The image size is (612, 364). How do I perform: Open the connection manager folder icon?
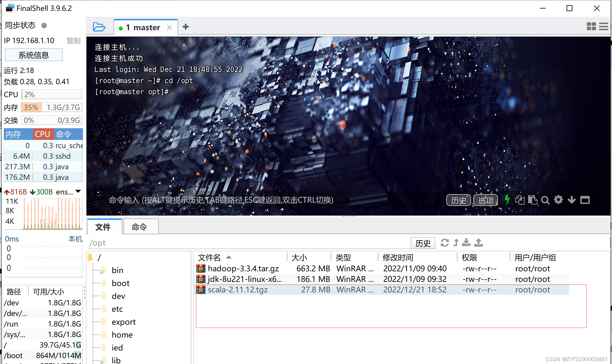coord(99,27)
